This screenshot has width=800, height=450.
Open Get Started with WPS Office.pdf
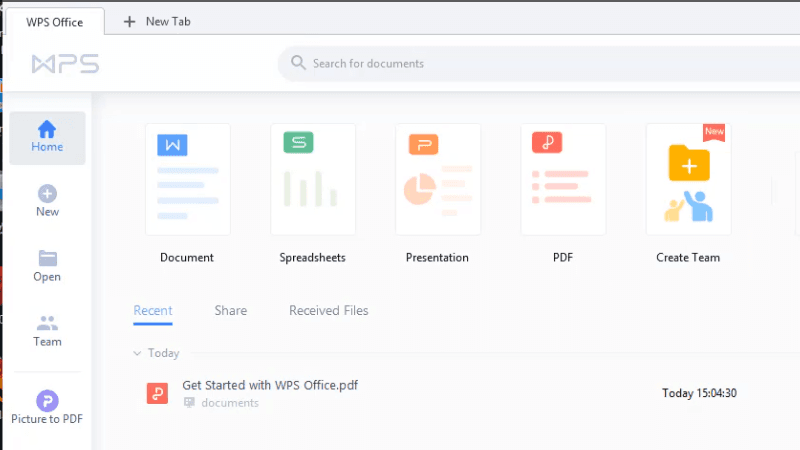270,385
